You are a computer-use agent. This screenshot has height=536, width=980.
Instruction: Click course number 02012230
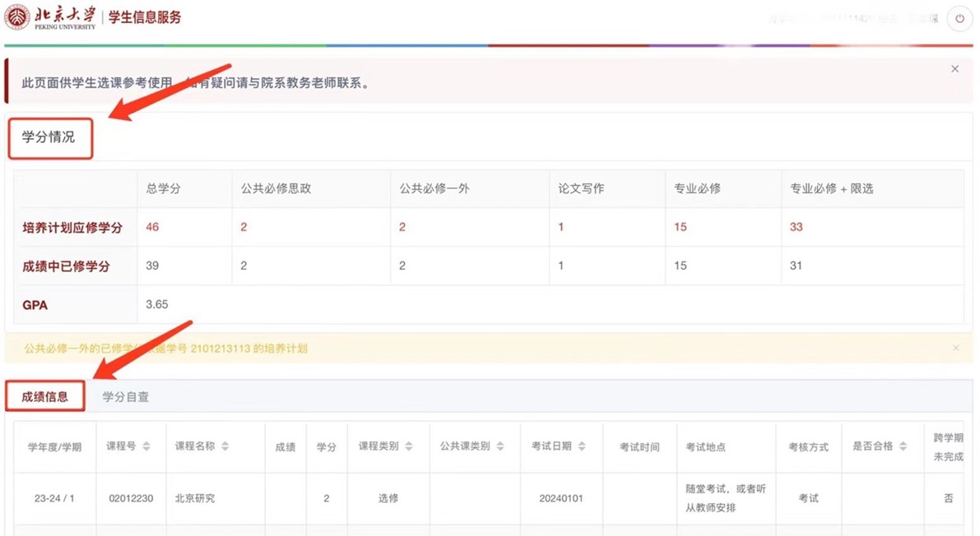pyautogui.click(x=131, y=498)
